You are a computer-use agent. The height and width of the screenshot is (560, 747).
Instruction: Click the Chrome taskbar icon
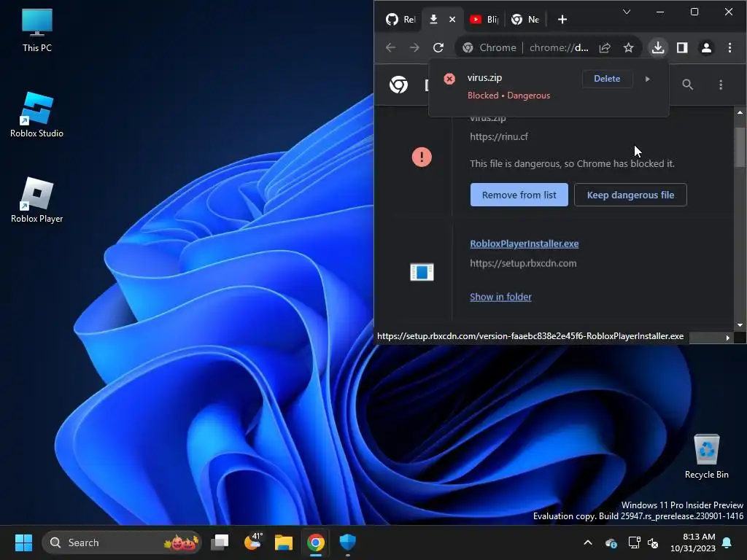315,542
